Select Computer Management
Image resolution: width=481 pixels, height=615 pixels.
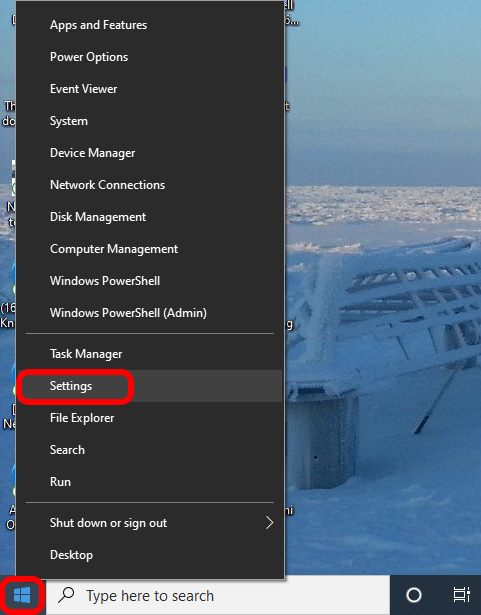coord(150,249)
